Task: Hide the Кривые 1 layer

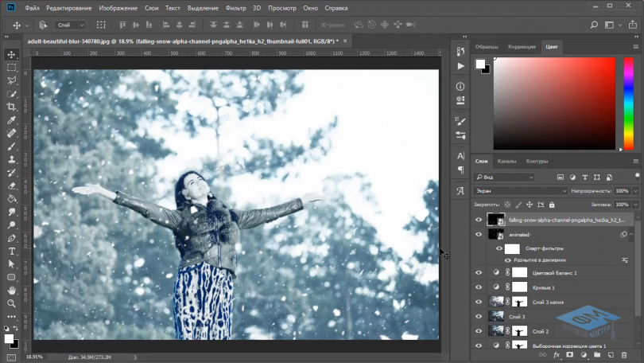Action: [x=479, y=287]
